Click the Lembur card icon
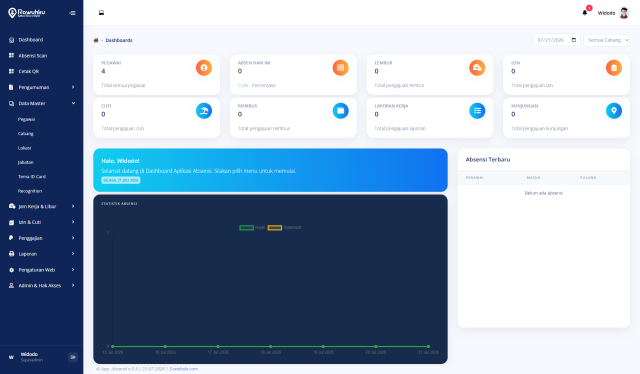 [477, 68]
